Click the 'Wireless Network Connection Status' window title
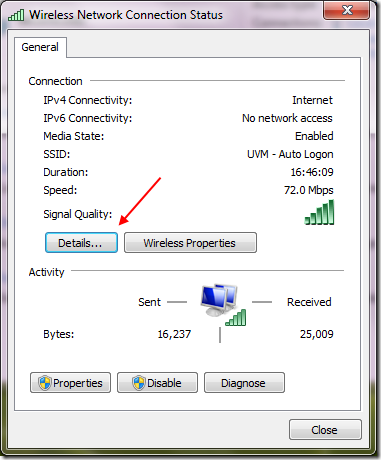The height and width of the screenshot is (460, 381). point(126,15)
